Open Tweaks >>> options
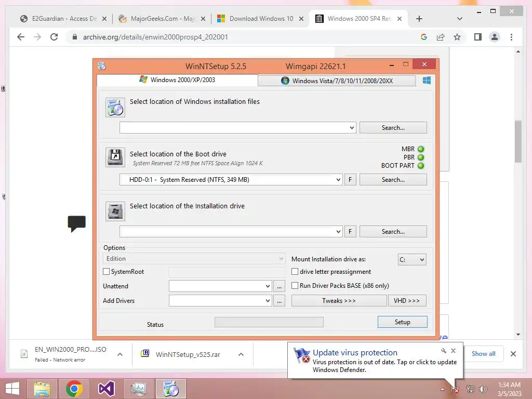Screen dimensions: 532x399 (x=339, y=301)
